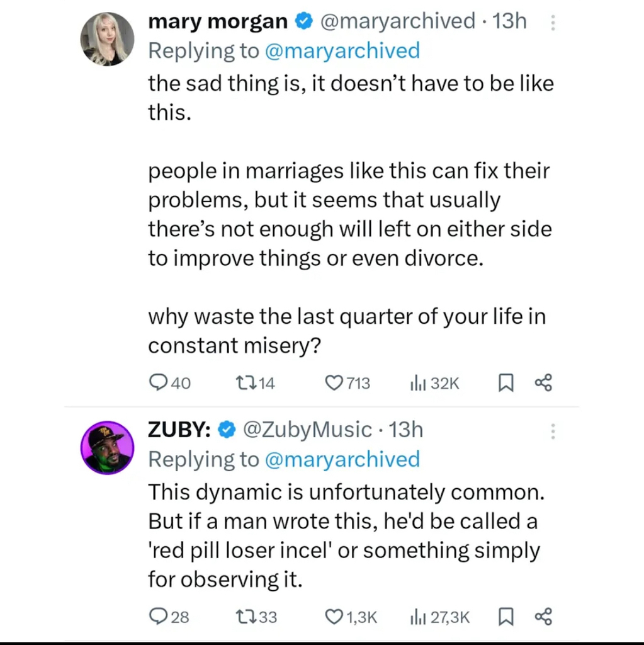Reply to ZUBY's tweet

point(158,616)
